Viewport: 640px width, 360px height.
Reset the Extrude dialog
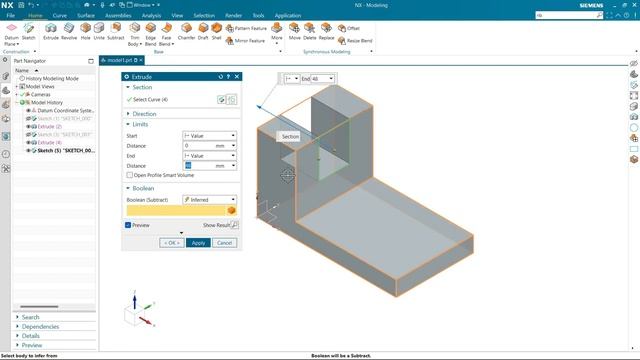[x=220, y=77]
